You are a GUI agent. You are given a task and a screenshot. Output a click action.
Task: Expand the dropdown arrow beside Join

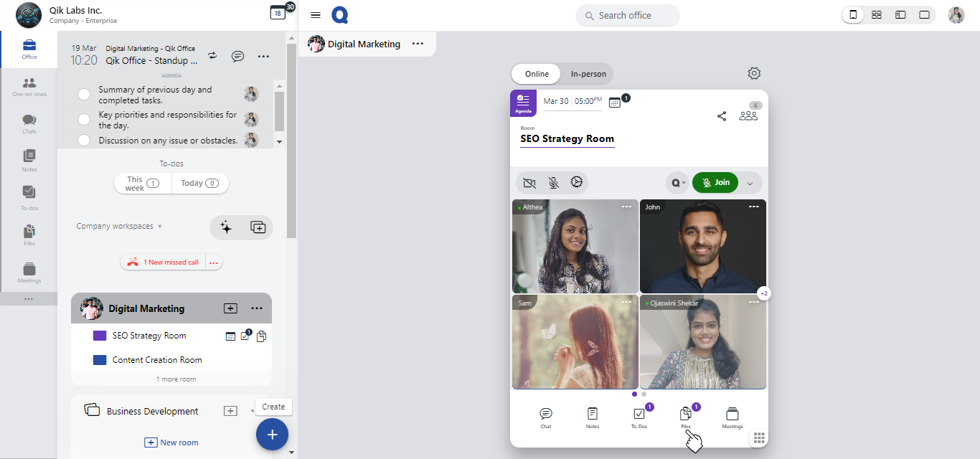750,183
